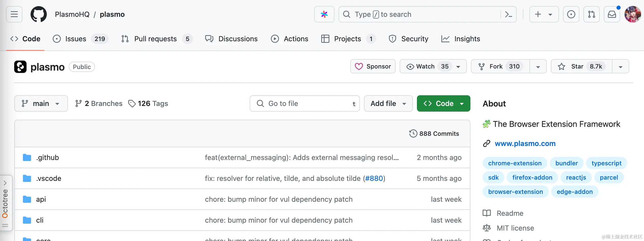Open pull request #880 link

(x=374, y=178)
